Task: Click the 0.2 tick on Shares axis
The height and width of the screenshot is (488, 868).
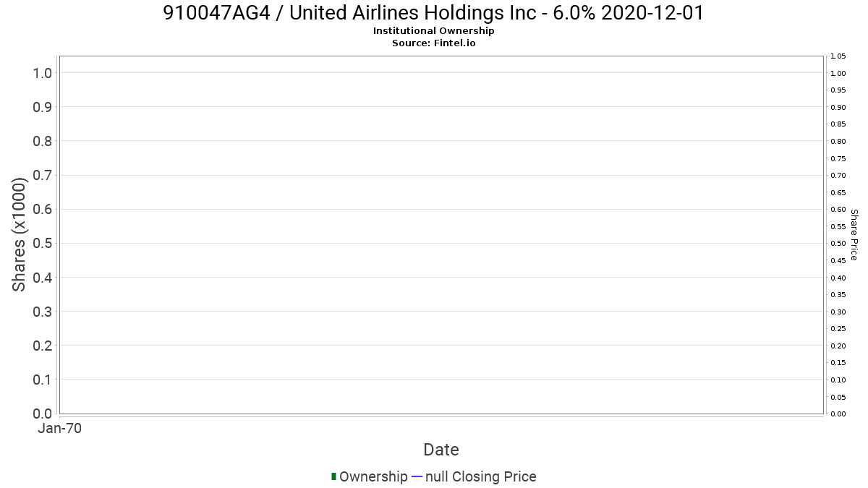Action: 42,346
